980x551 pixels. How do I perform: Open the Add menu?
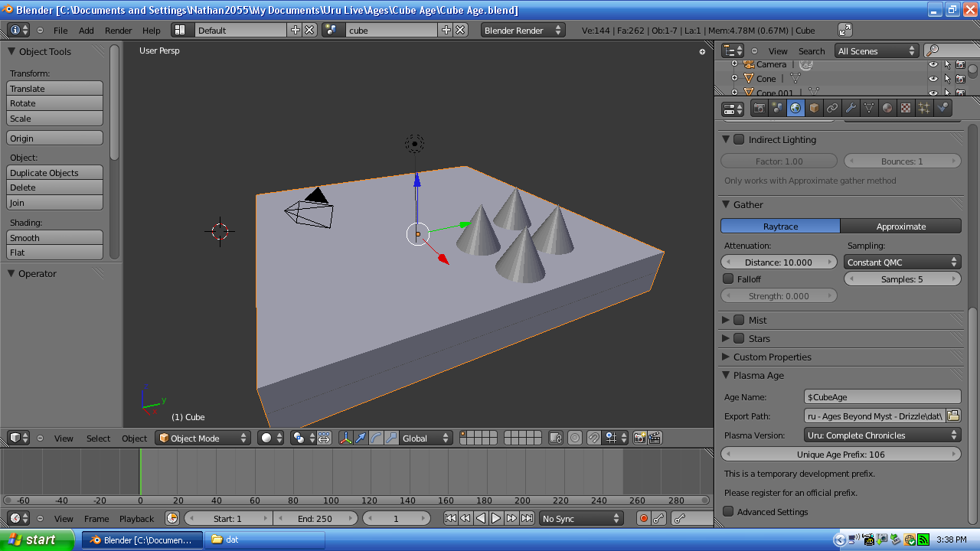point(87,31)
